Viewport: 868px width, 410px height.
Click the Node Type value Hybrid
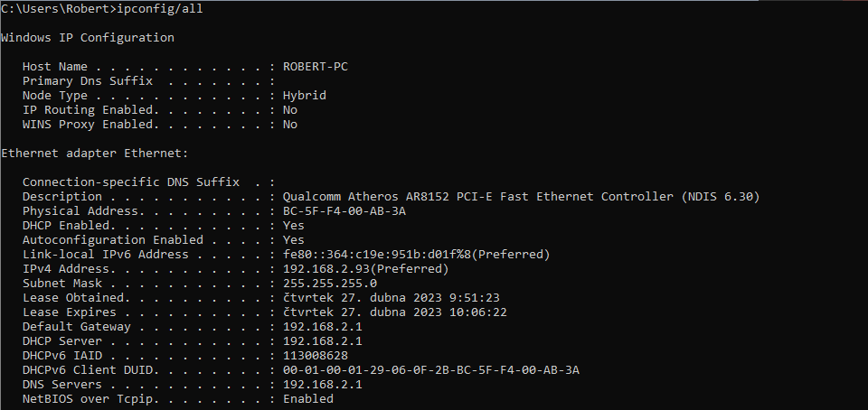pos(304,96)
